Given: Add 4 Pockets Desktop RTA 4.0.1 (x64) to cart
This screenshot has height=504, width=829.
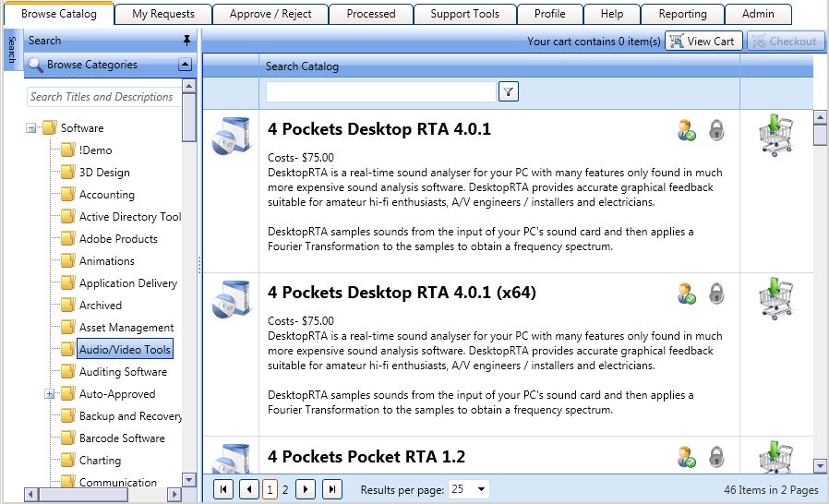Looking at the screenshot, I should point(775,298).
